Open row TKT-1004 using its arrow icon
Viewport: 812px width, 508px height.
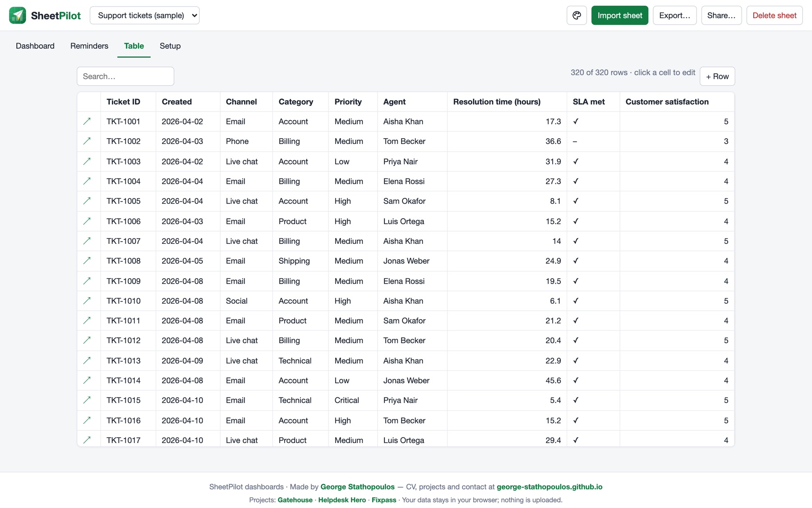tap(87, 181)
